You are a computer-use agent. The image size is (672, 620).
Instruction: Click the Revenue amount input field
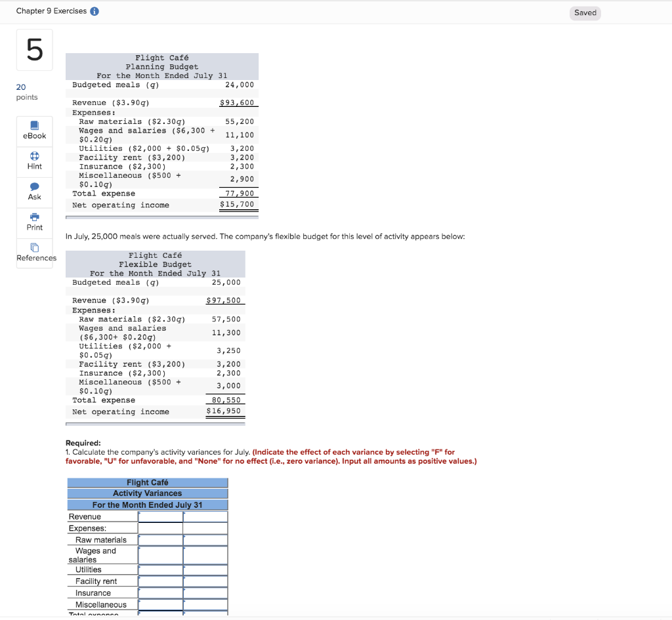pos(161,517)
